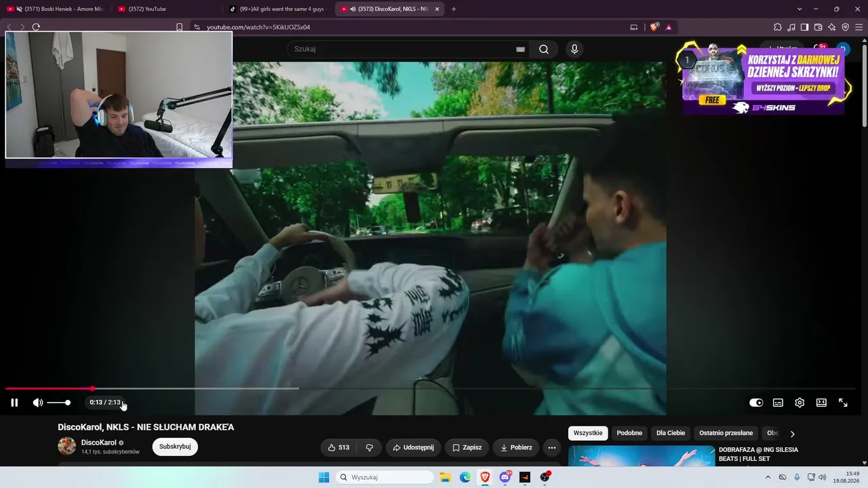This screenshot has height=488, width=868.
Task: Switch to theater mode view
Action: [x=821, y=403]
